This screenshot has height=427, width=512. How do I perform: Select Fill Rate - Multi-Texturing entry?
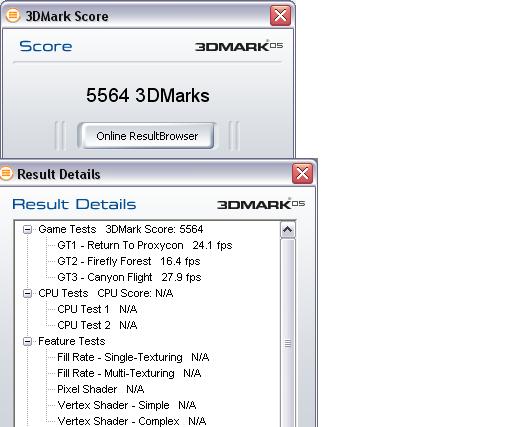point(129,373)
